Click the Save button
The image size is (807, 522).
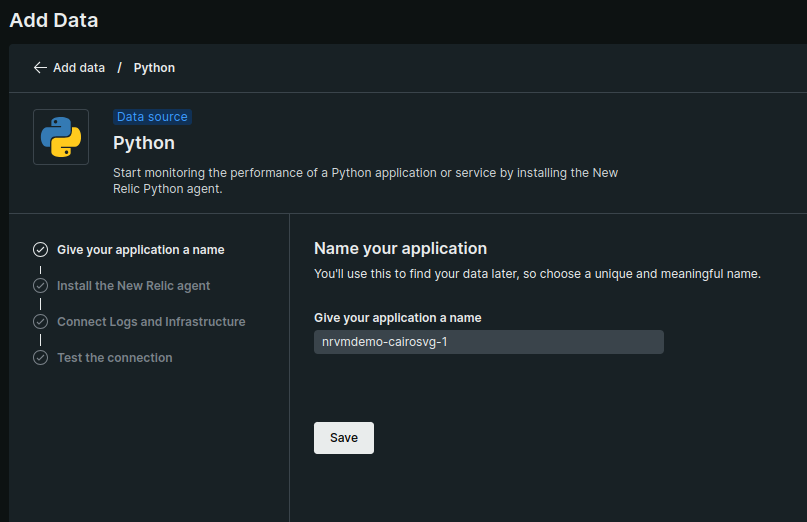(x=344, y=438)
